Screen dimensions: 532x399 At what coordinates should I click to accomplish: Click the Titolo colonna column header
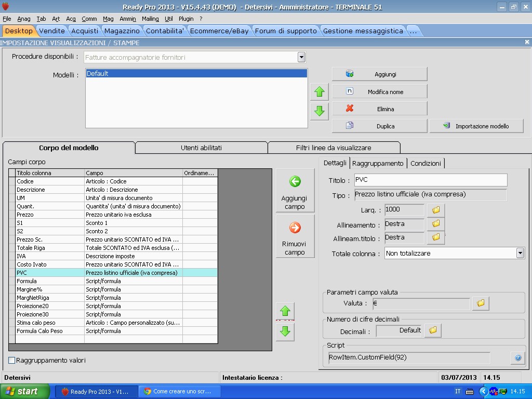[x=50, y=173]
